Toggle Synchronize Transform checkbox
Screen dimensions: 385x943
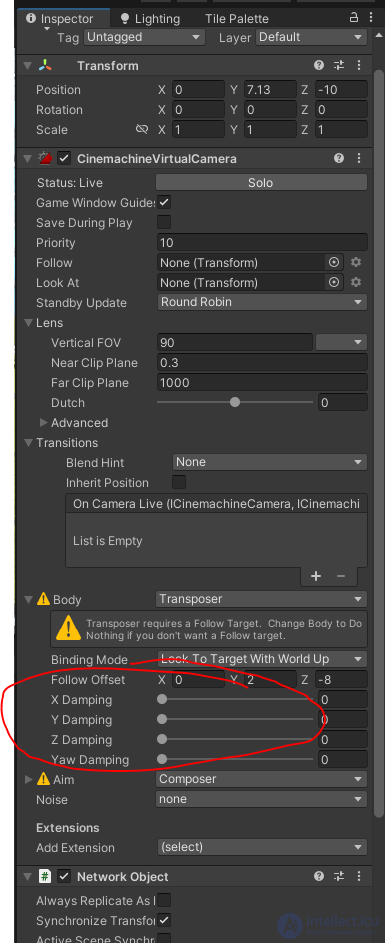pyautogui.click(x=164, y=920)
